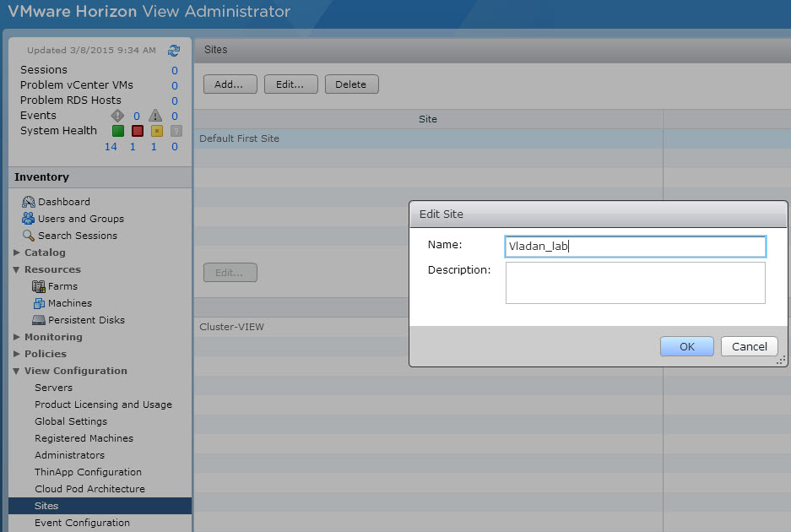
Task: Click the Inventory panel header
Action: (x=100, y=177)
